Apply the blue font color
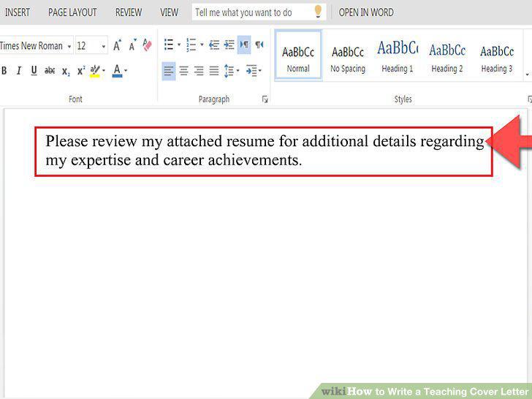 click(x=117, y=71)
